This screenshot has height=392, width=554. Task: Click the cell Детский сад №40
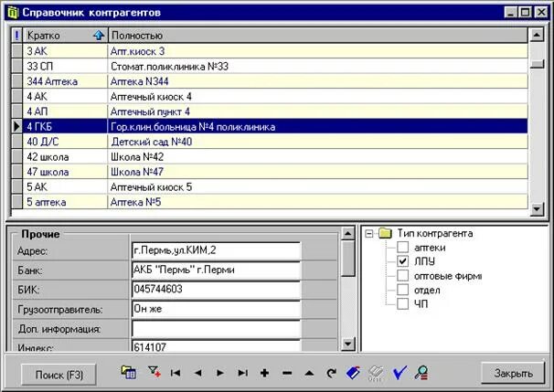[x=317, y=142]
